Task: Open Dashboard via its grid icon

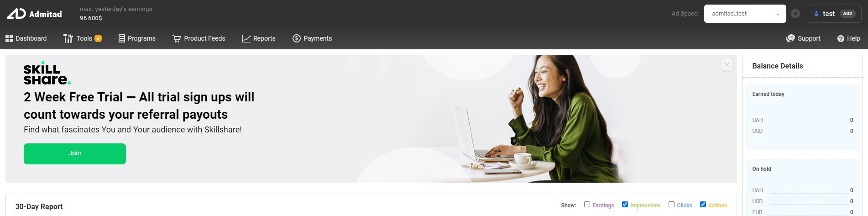Action: tap(9, 38)
